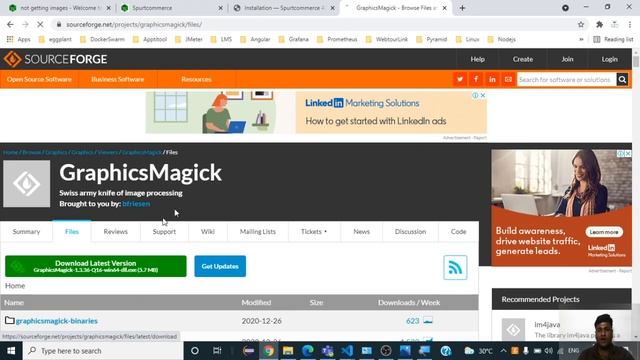Open Task View on taskbar
The width and height of the screenshot is (640, 360).
(x=217, y=351)
